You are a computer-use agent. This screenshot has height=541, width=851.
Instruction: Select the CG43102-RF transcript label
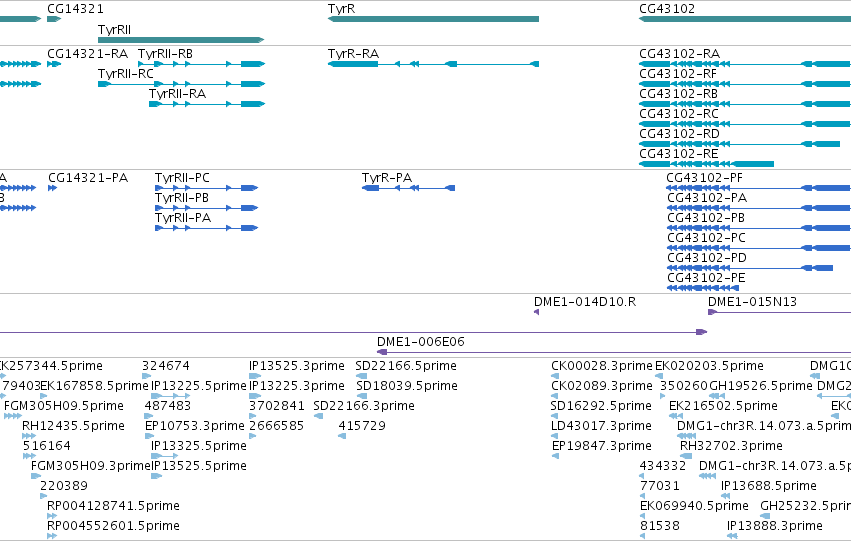(678, 74)
